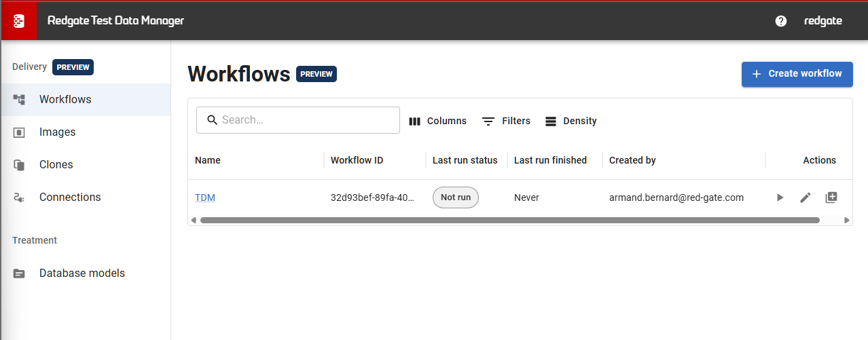Screen dimensions: 868x340
Task: Go to Images in the sidebar
Action: coord(58,132)
